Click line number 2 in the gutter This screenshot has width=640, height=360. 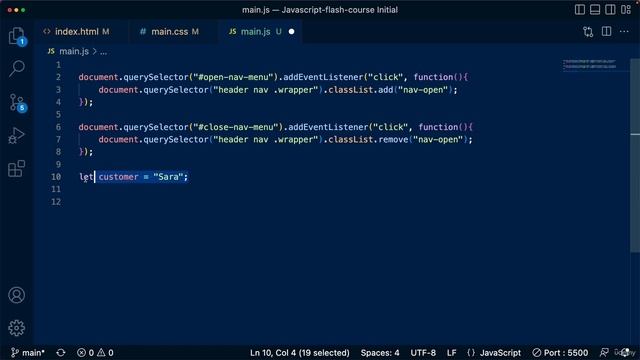[x=58, y=77]
